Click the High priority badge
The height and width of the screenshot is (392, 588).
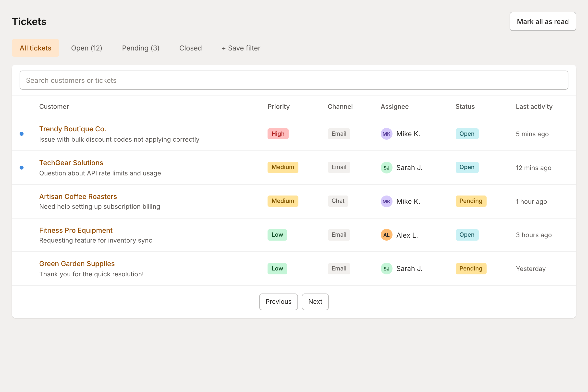[278, 134]
